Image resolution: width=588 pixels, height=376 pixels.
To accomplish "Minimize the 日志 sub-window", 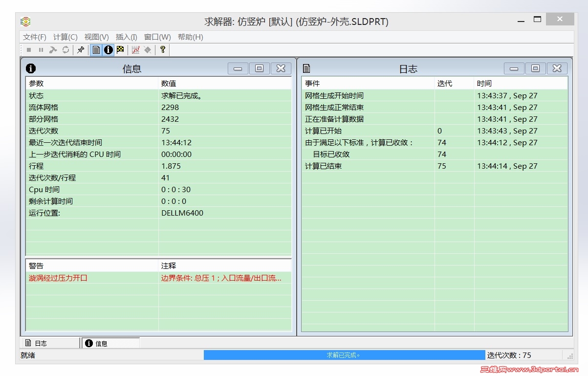I will (x=514, y=68).
